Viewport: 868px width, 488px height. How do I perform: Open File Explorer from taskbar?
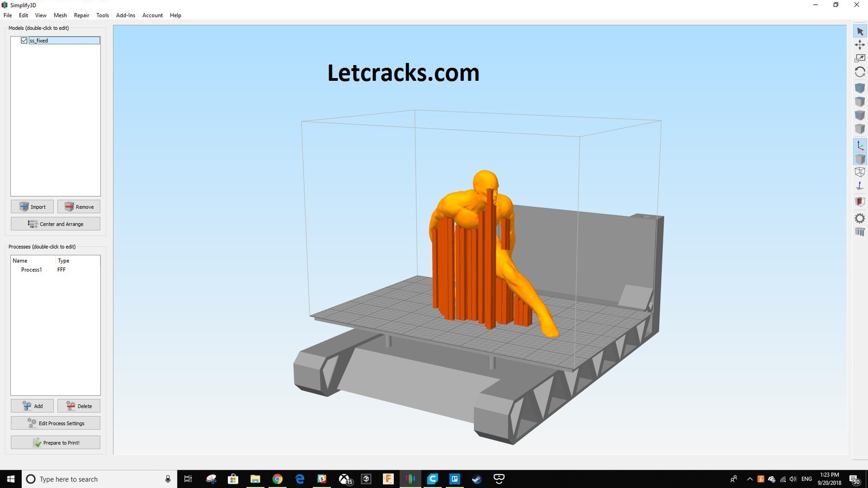click(x=255, y=479)
